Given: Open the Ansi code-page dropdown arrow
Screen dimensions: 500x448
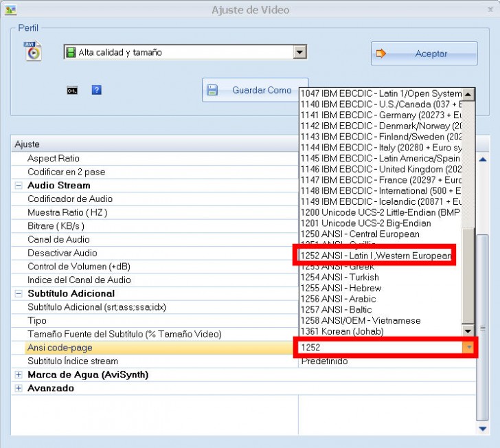Looking at the screenshot, I should pos(469,348).
